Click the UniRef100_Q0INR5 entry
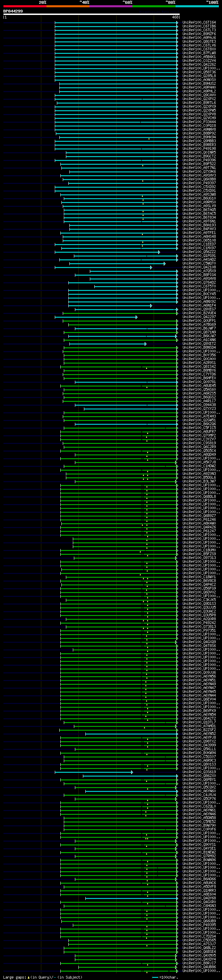The height and width of the screenshot is (980, 222). pos(199,153)
